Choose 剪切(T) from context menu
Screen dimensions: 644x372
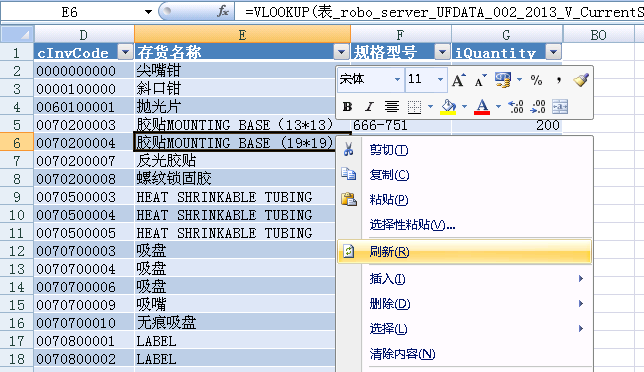(465, 150)
